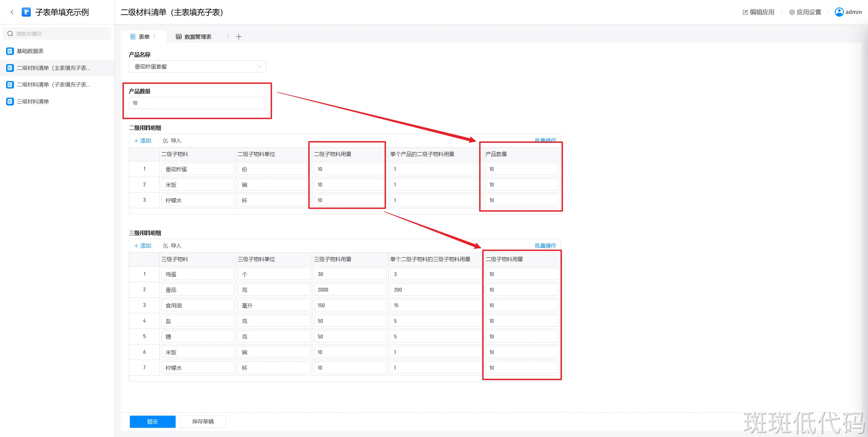Click 导入 icon in 三级用料明细 table
868x437 pixels.
(166, 246)
